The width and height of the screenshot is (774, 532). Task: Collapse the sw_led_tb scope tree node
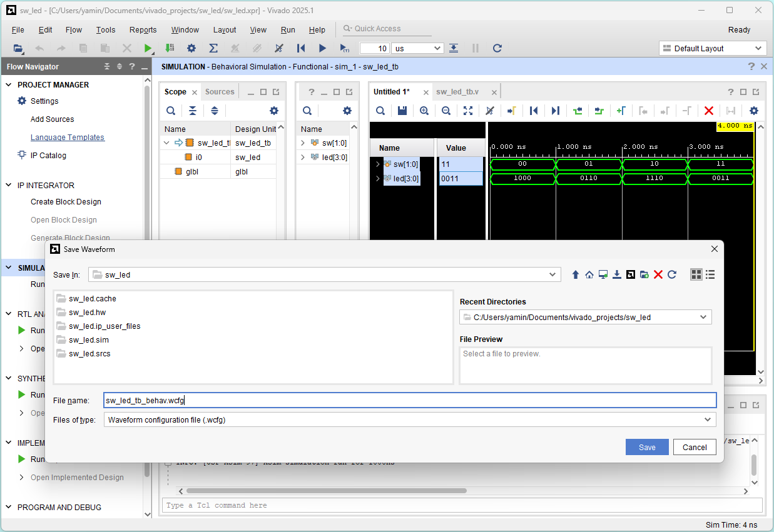click(166, 143)
